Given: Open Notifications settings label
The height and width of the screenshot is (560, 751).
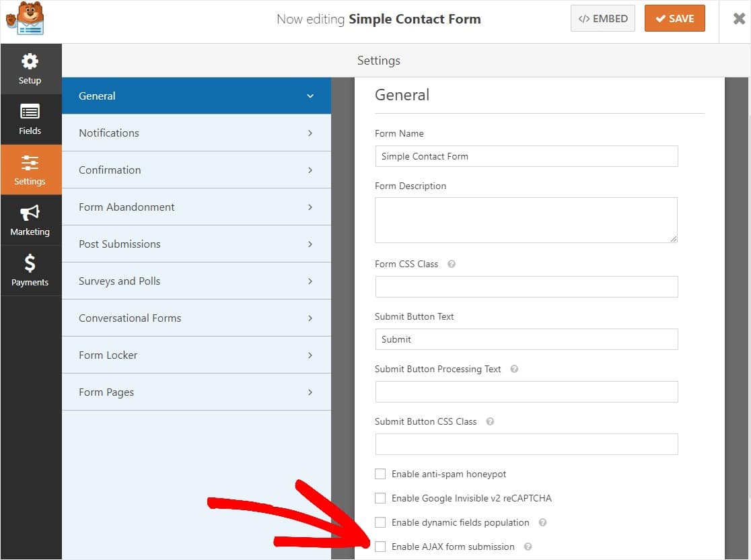Looking at the screenshot, I should (x=109, y=133).
